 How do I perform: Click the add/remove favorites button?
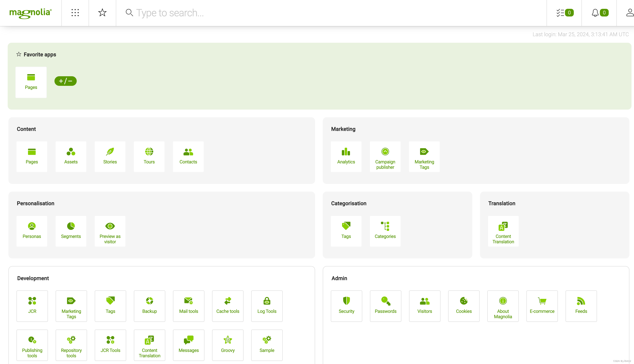coord(66,81)
